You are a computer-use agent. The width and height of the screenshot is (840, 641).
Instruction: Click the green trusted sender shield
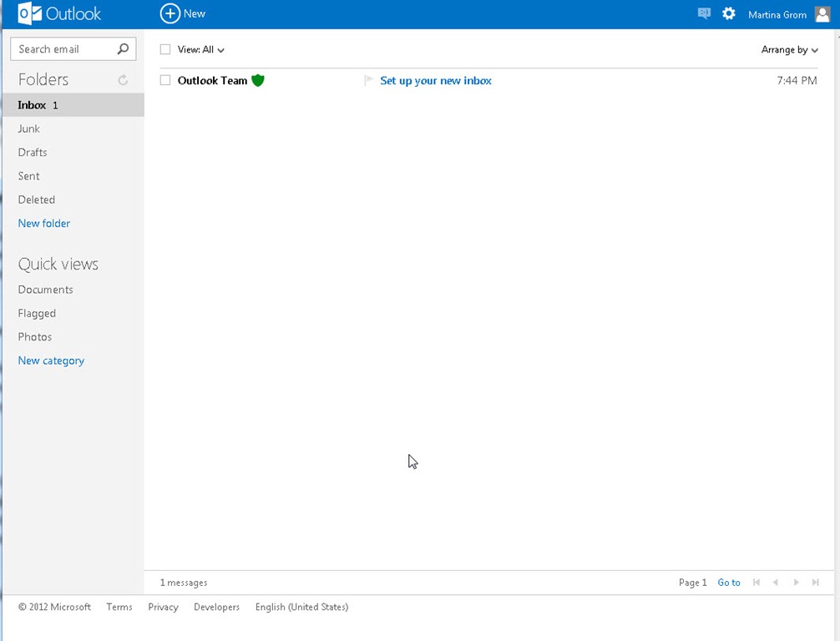click(x=258, y=80)
